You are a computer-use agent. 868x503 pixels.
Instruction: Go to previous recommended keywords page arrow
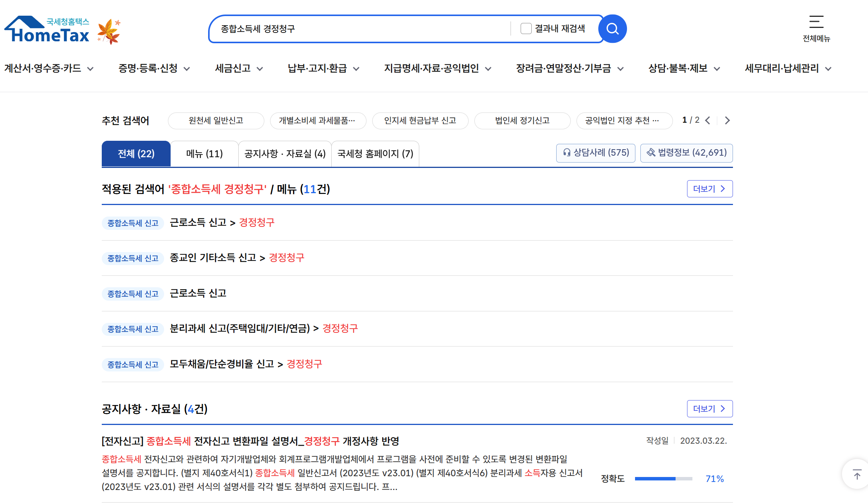point(708,120)
